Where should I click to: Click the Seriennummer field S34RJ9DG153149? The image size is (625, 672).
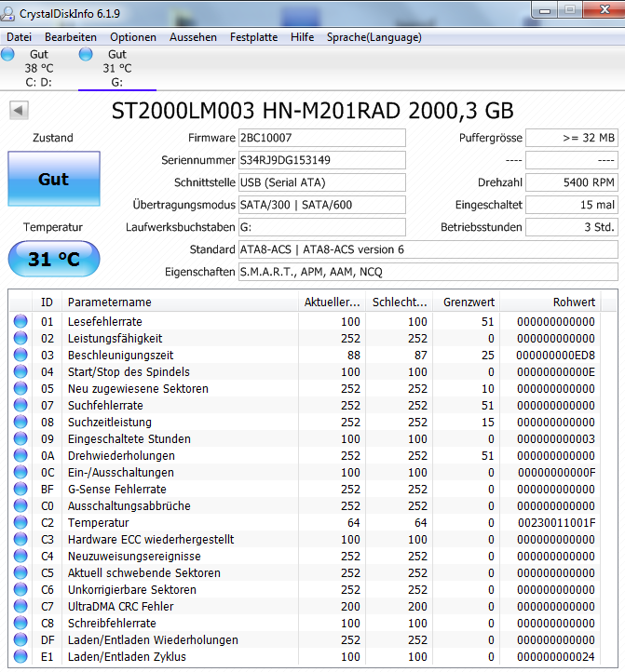(x=321, y=160)
